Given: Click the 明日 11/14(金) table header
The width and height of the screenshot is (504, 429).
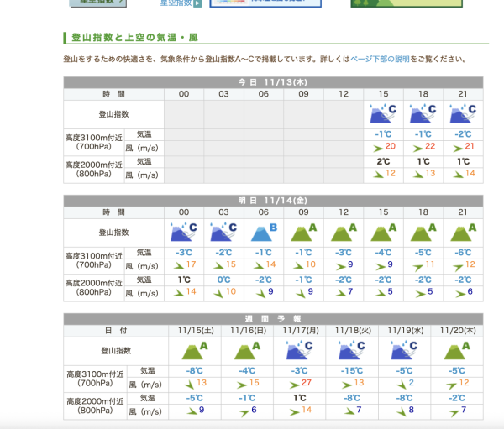Looking at the screenshot, I should tap(273, 201).
